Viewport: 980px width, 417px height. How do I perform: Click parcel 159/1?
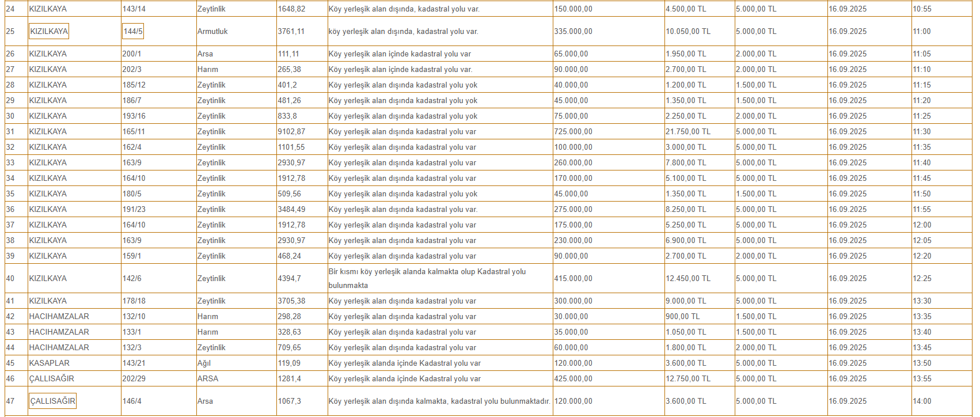click(x=132, y=256)
